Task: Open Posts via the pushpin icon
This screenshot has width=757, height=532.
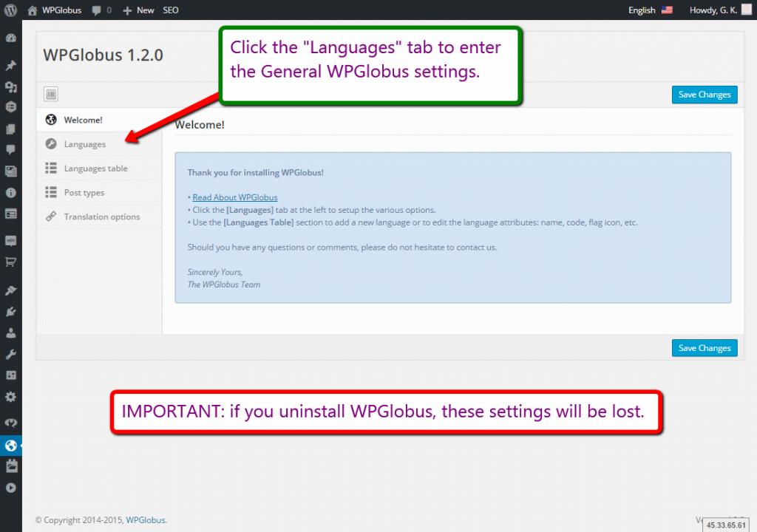Action: click(10, 66)
